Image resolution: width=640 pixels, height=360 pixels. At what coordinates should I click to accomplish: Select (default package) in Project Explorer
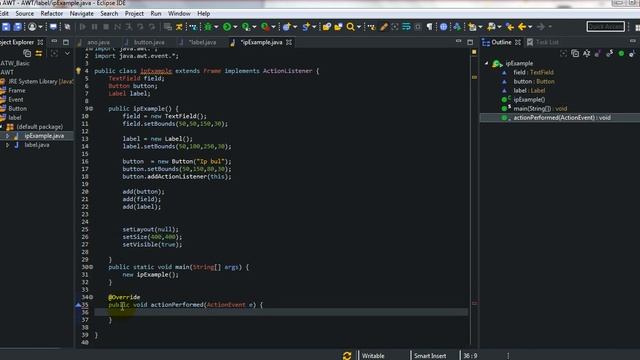point(39,127)
